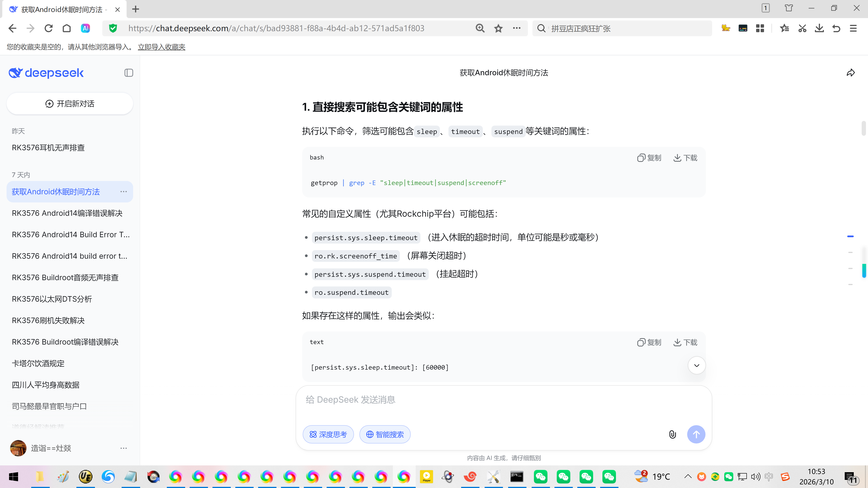The image size is (868, 488).
Task: Select 卡塔尔饮酒规定 chat history item
Action: coord(38,363)
